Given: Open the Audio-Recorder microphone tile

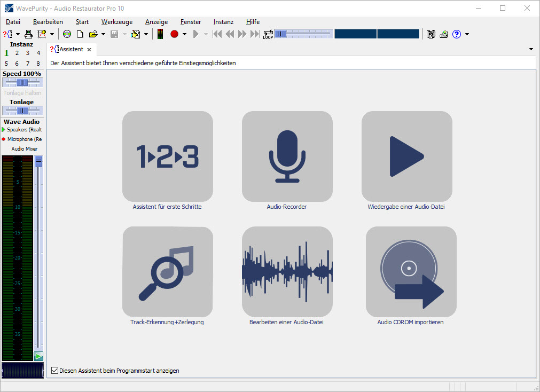Looking at the screenshot, I should pyautogui.click(x=287, y=156).
